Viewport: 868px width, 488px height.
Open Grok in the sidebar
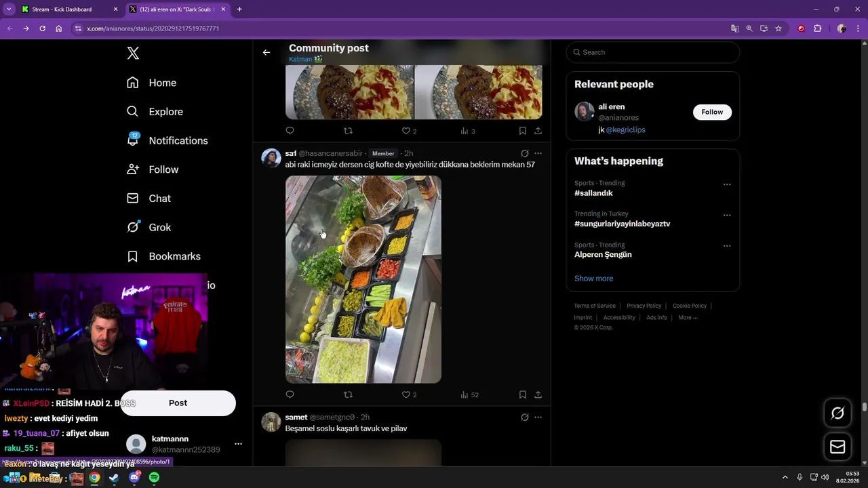tap(149, 228)
